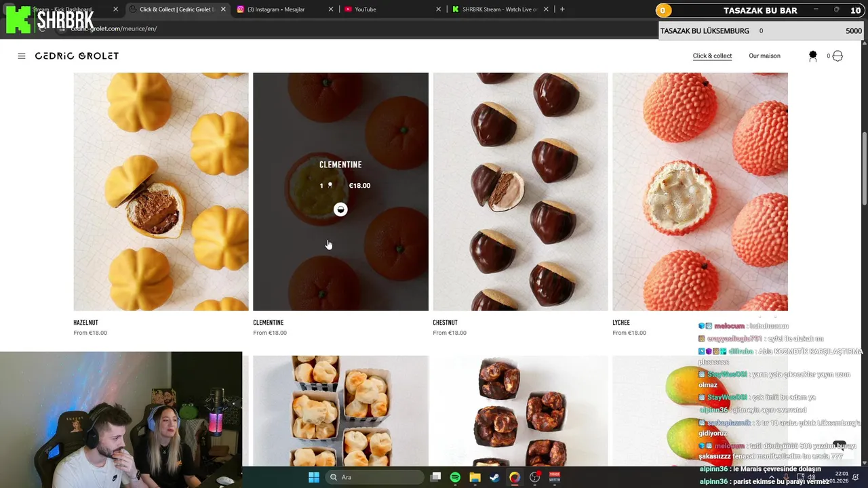Open the Lychee pastry image
Viewport: 868px width, 488px height.
(x=700, y=192)
